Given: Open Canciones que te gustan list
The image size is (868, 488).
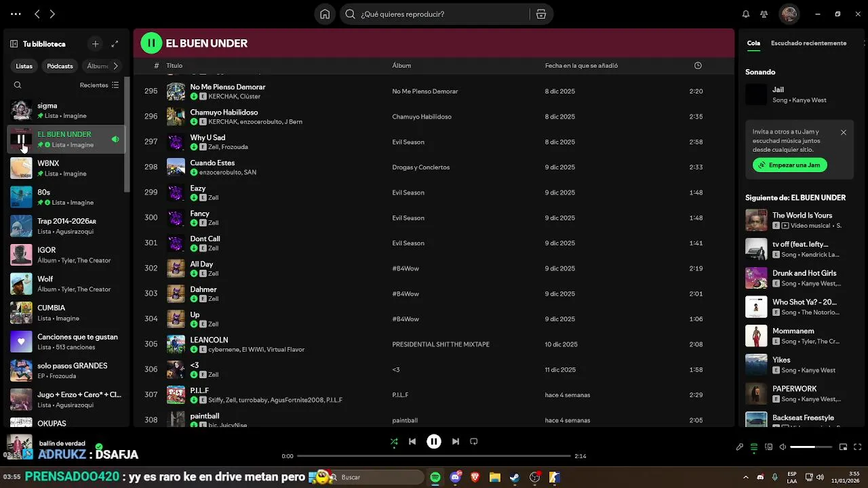Looking at the screenshot, I should tap(66, 342).
